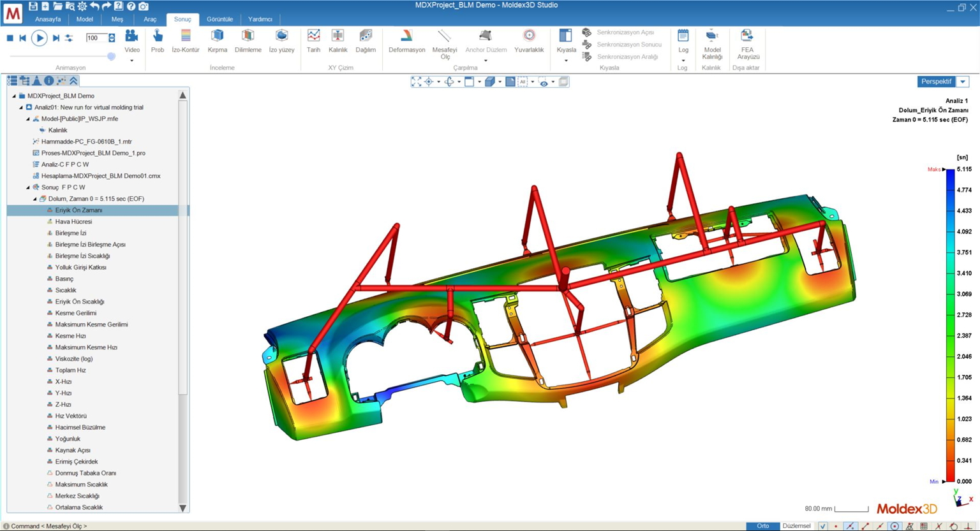
Task: Open the Perspektif dropdown arrow
Action: tap(963, 82)
